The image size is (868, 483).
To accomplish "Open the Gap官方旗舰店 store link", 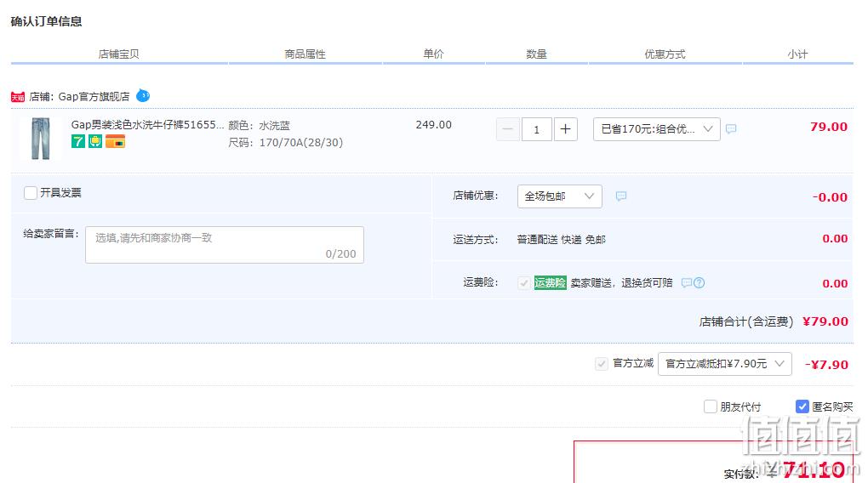I will 94,97.
